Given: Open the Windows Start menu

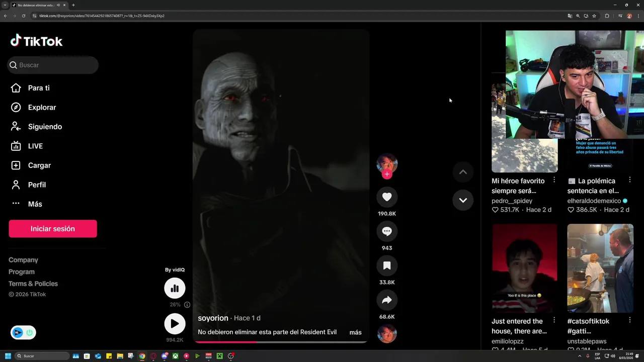Looking at the screenshot, I should tap(8, 356).
